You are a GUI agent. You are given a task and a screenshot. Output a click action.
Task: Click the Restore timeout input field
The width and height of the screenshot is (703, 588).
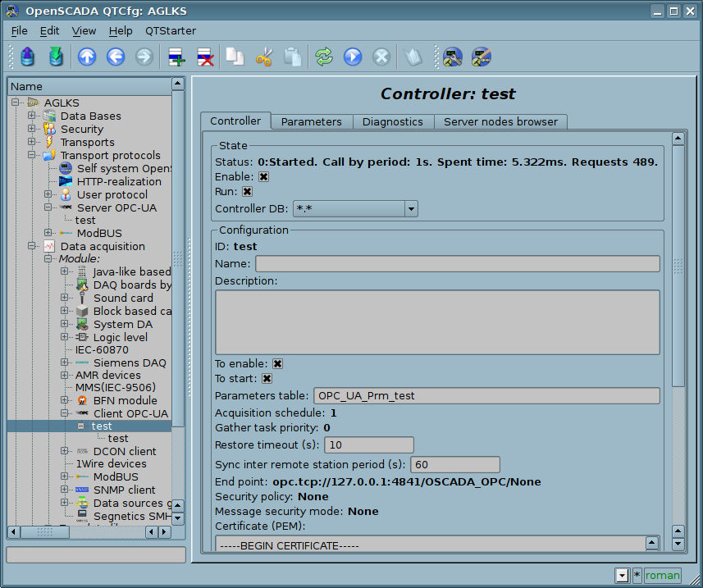click(x=369, y=445)
